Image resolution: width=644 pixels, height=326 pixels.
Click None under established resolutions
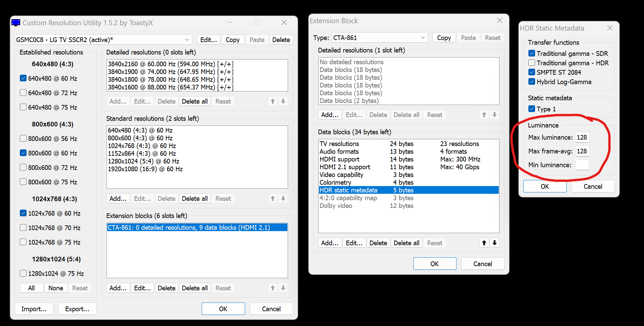(x=56, y=288)
